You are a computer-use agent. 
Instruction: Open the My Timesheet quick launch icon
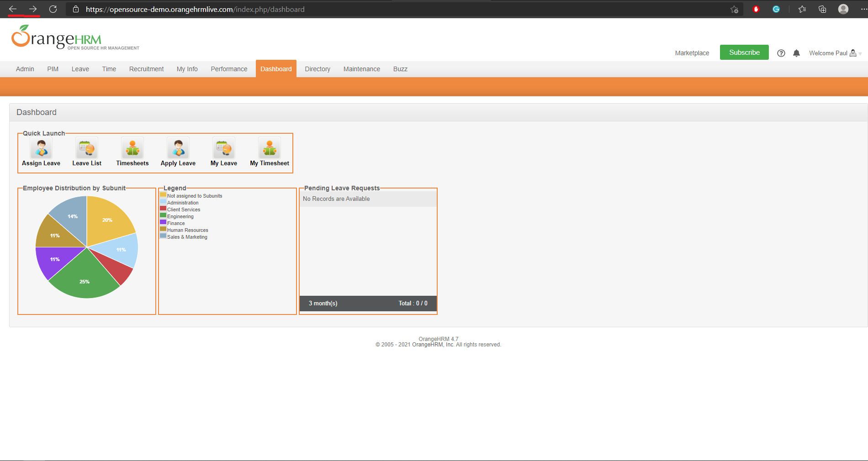(270, 148)
